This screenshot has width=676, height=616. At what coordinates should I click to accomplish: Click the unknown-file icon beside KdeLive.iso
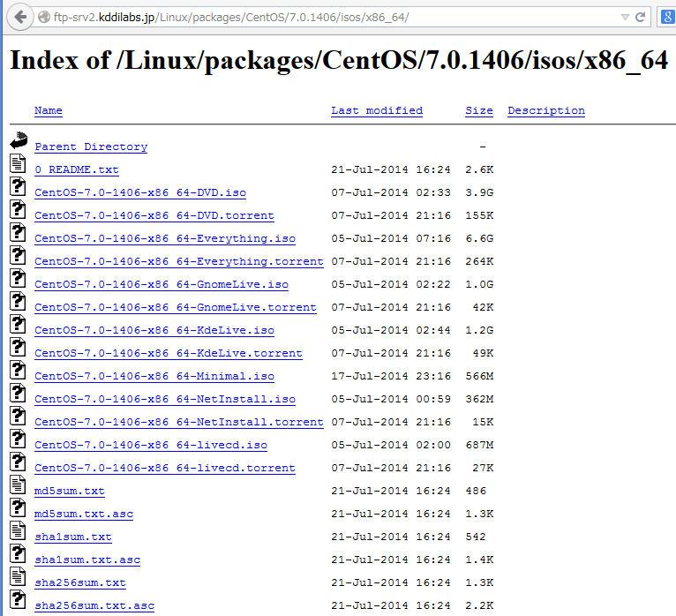[18, 324]
